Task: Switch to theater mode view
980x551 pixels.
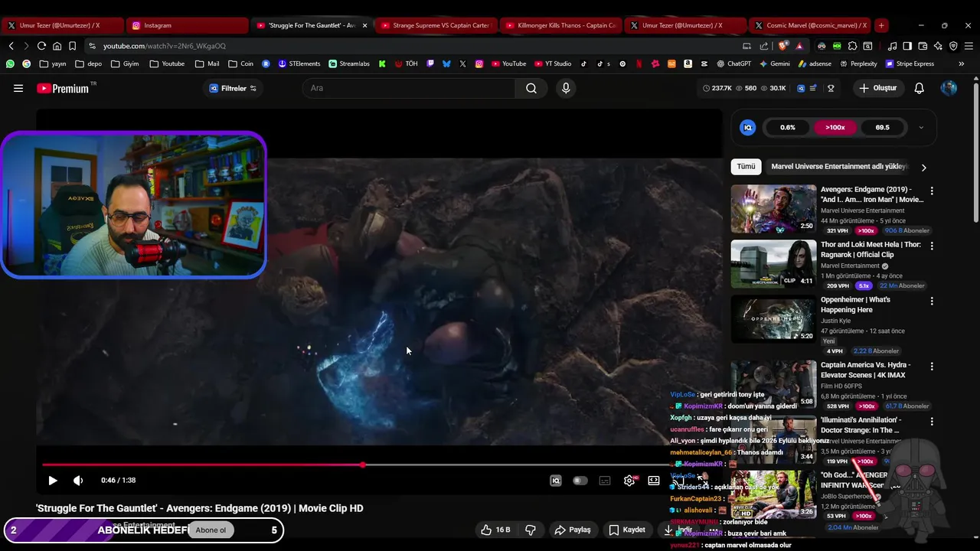Action: [654, 481]
